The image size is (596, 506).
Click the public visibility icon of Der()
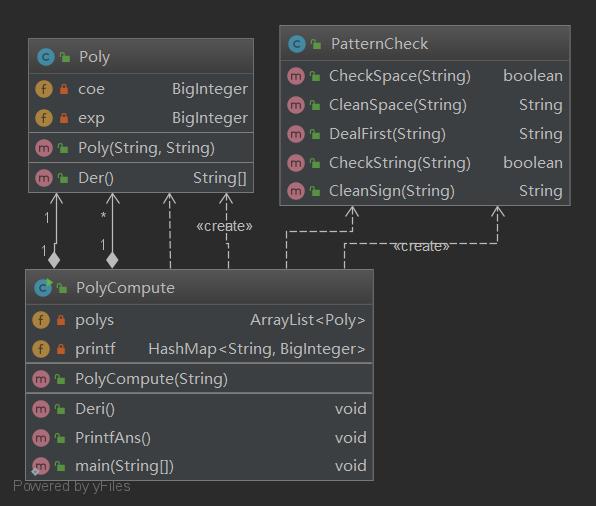coord(63,178)
